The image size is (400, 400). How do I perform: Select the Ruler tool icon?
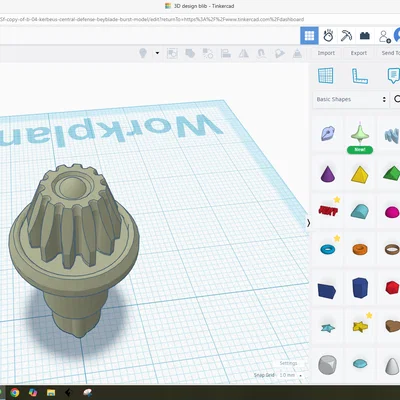point(360,76)
